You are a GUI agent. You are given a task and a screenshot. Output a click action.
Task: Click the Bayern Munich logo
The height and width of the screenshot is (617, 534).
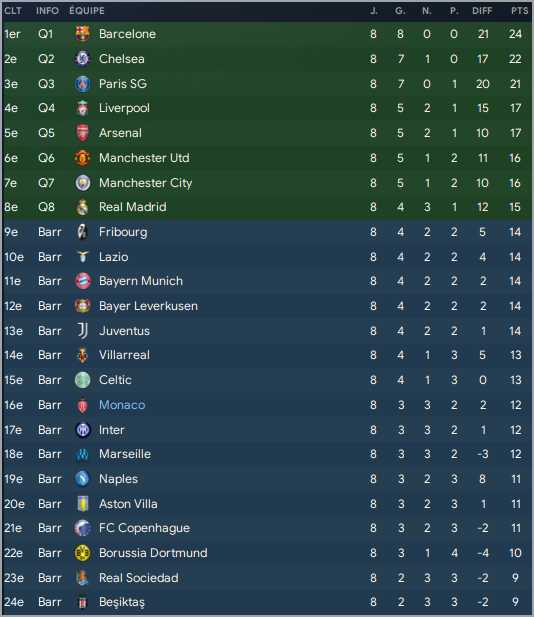[82, 281]
